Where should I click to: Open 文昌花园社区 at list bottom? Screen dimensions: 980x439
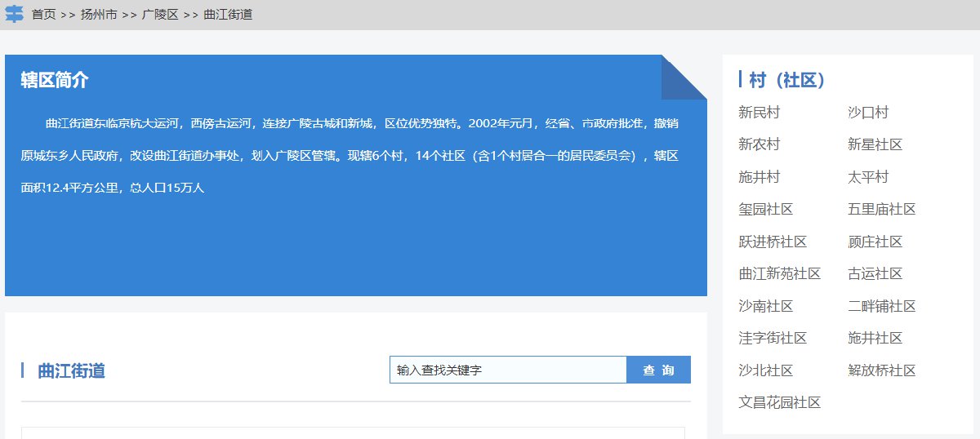779,402
